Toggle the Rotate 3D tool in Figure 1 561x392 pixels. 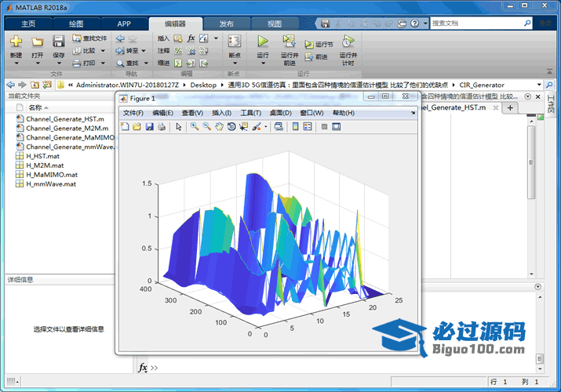[231, 126]
